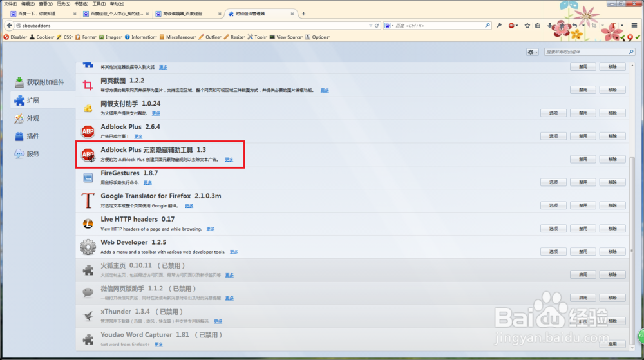Viewport: 644px width, 360px height.
Task: Open the Disable dropdown in Web Developer toolbar
Action: coord(15,37)
